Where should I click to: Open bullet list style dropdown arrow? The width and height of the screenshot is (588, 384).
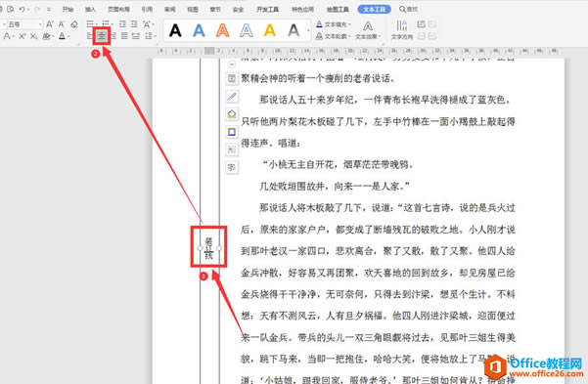point(96,24)
